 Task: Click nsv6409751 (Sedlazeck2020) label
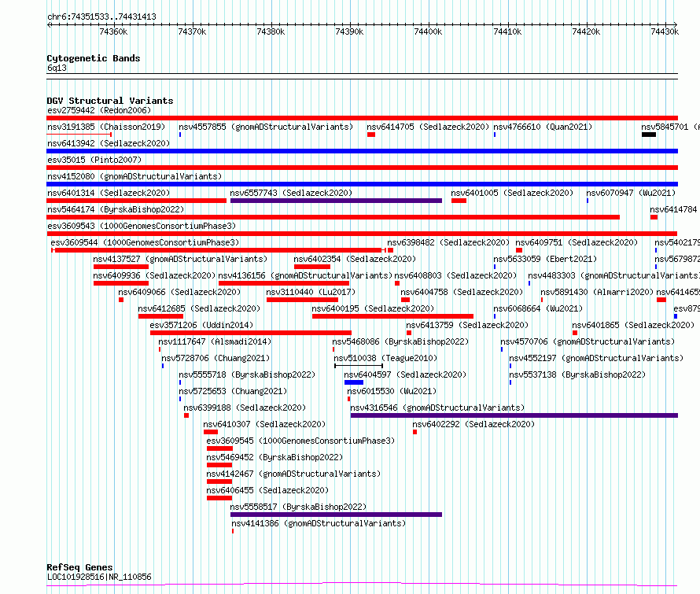[577, 242]
